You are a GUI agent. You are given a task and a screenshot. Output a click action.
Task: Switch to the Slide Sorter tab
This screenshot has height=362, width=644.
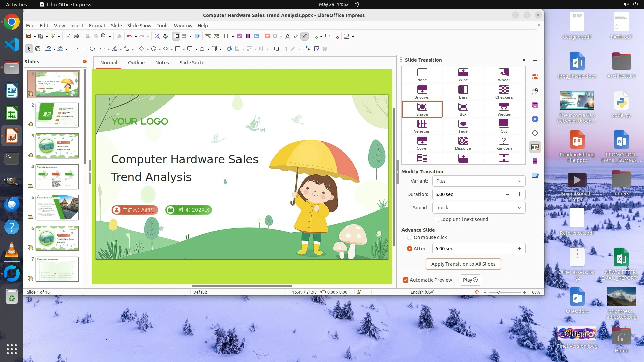pos(193,63)
